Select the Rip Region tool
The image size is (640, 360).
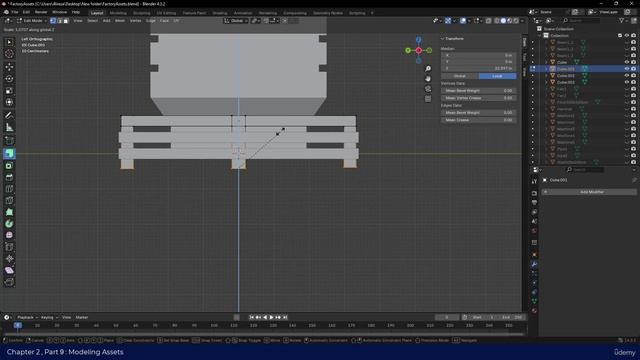(x=9, y=282)
